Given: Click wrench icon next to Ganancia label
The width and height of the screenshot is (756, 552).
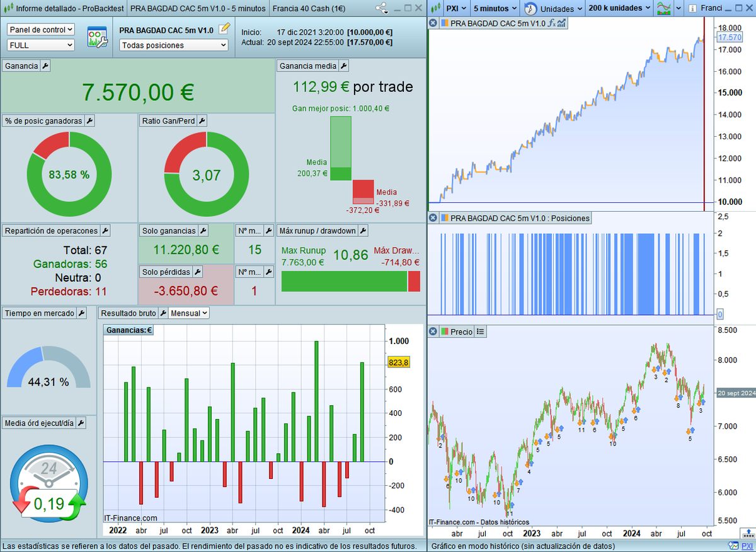Looking at the screenshot, I should pos(45,66).
